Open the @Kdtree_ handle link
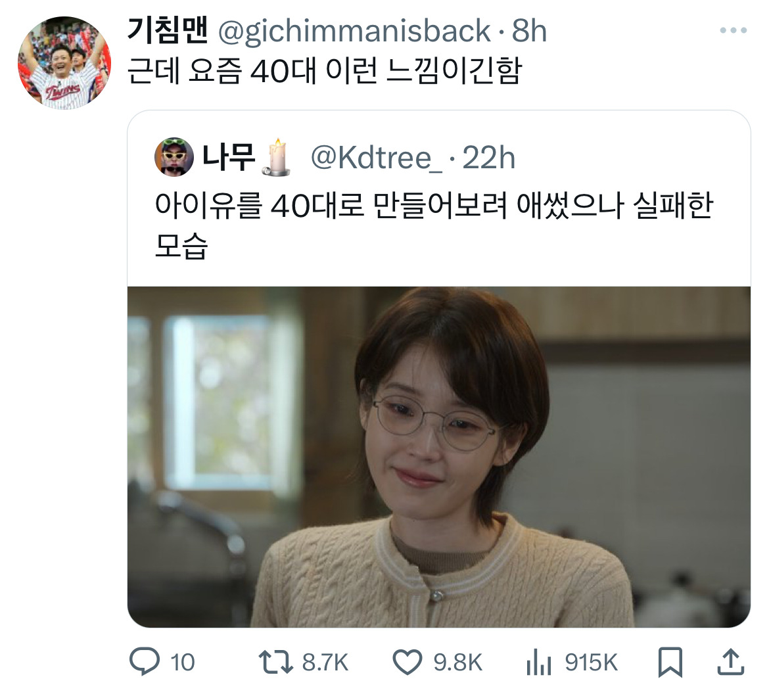769x700 pixels. pos(376,158)
